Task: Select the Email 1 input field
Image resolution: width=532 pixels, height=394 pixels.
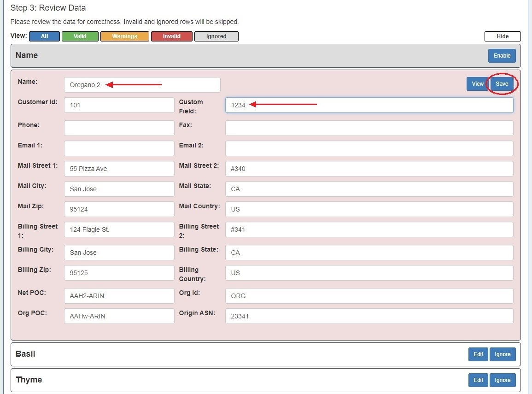Action: click(119, 148)
